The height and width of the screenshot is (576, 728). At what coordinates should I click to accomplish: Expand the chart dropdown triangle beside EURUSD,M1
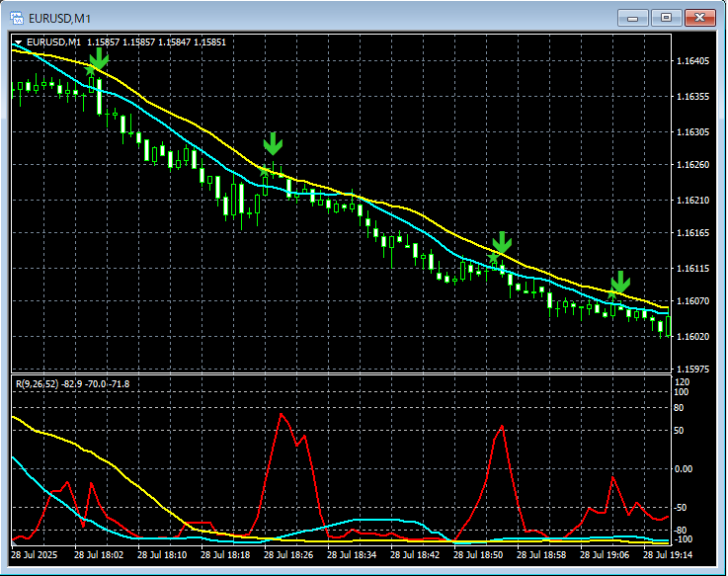pyautogui.click(x=18, y=42)
